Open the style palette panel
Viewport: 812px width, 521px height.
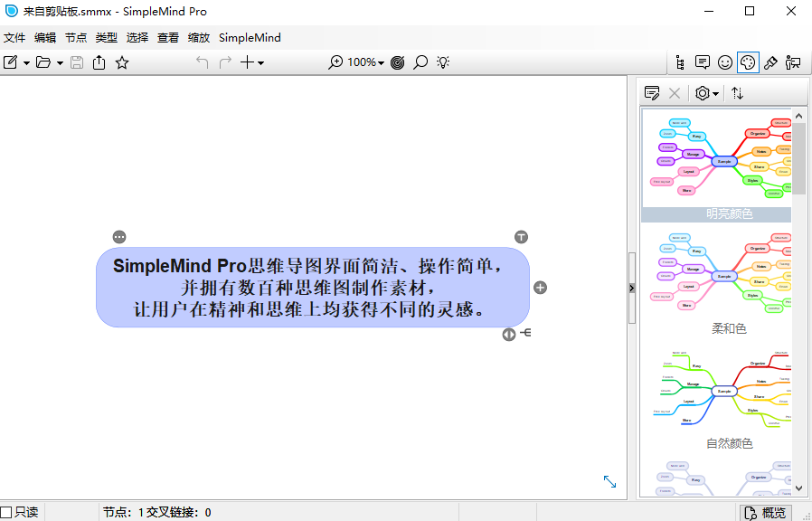pyautogui.click(x=748, y=62)
